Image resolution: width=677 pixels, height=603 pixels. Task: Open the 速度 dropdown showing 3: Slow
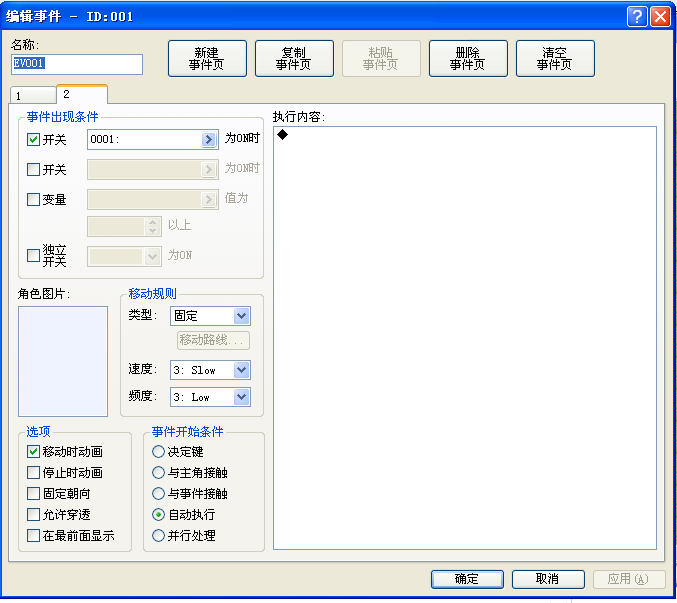pos(210,370)
